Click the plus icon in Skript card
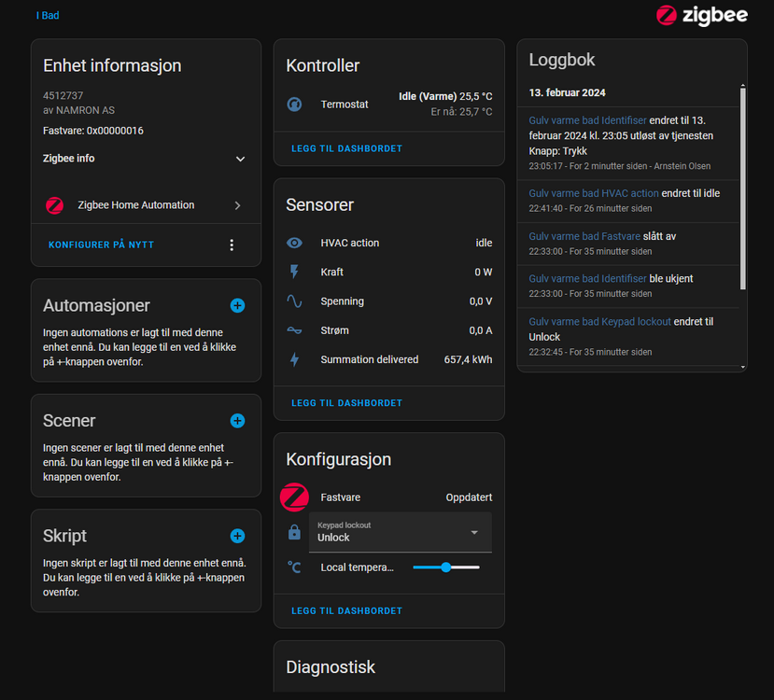Viewport: 774px width, 700px height. [237, 536]
